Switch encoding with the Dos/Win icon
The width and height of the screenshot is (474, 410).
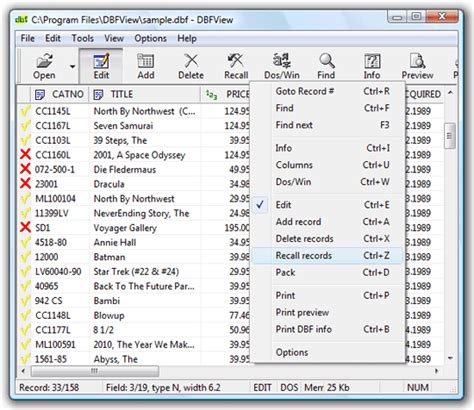pos(282,66)
